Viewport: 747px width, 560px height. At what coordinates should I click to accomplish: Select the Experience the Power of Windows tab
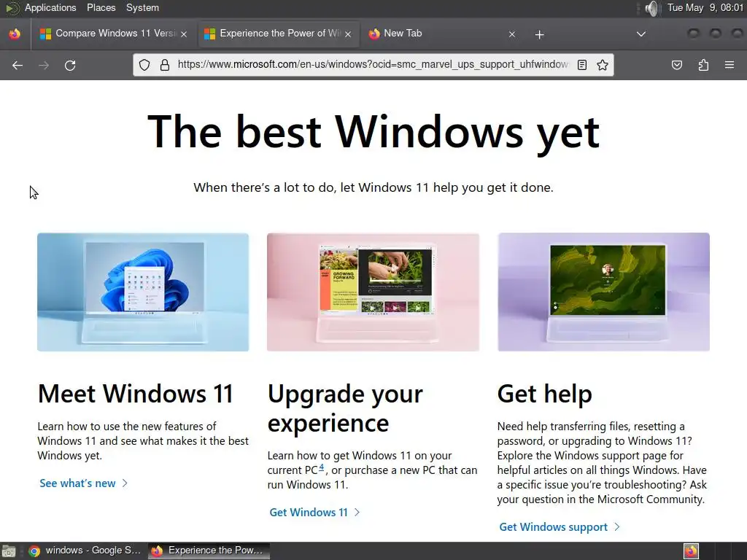[278, 34]
